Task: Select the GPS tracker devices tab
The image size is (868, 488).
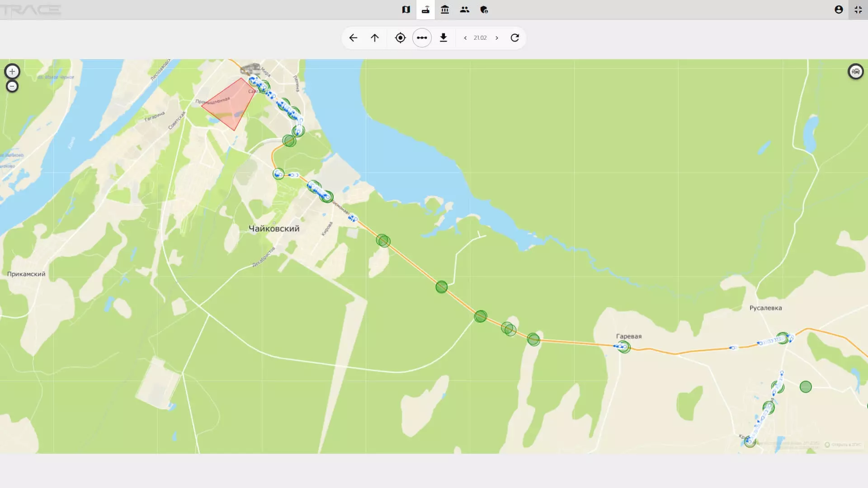Action: 425,9
